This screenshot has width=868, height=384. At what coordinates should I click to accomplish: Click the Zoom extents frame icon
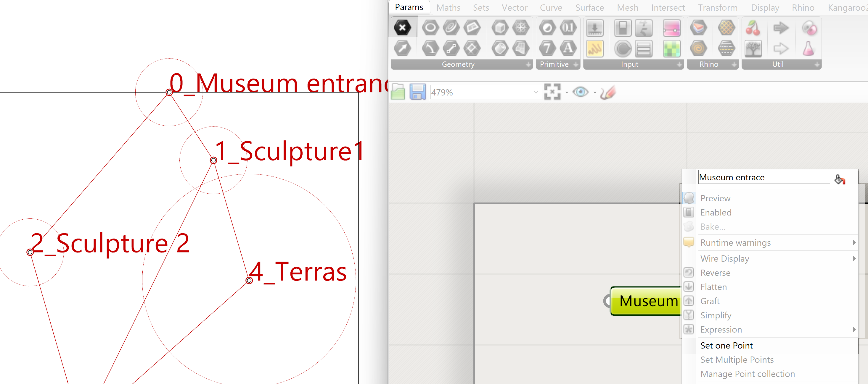coord(552,92)
